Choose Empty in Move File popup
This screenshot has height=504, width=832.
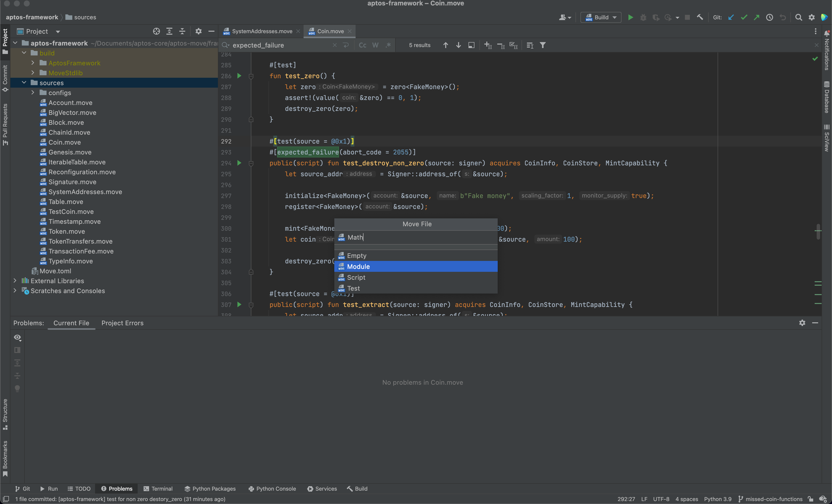(x=416, y=255)
